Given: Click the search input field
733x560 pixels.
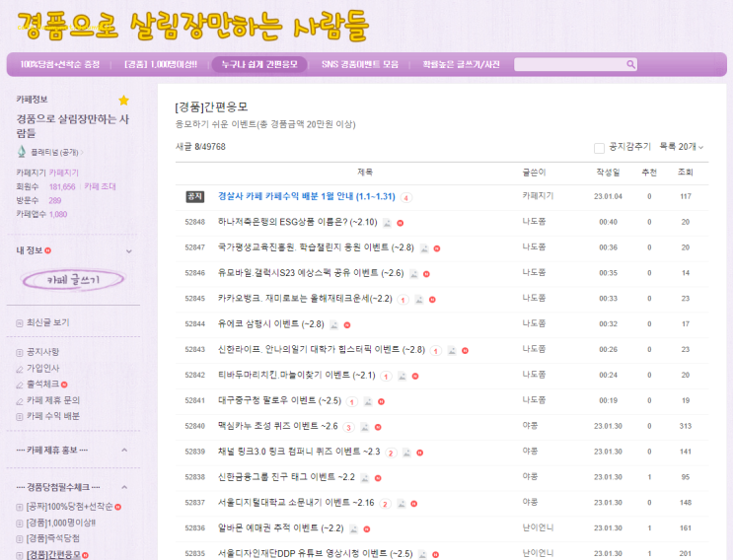Looking at the screenshot, I should click(x=570, y=64).
